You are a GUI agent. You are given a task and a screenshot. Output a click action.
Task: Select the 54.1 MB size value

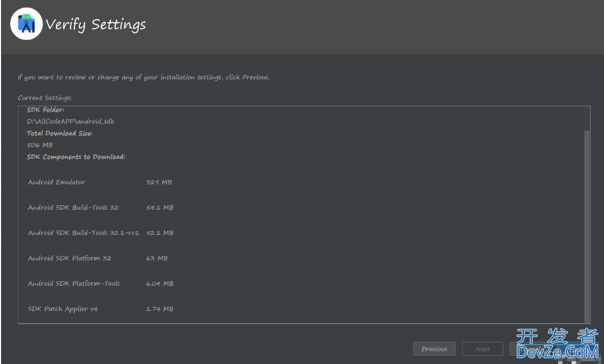[x=160, y=207]
